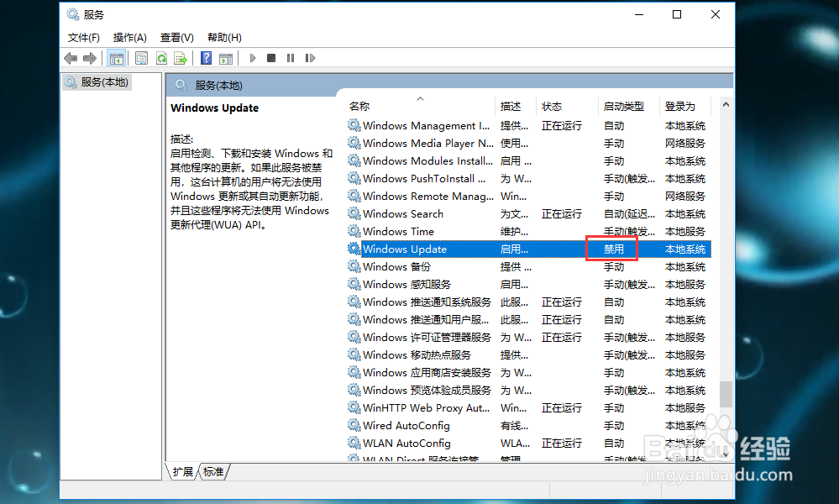
Task: Click the Windows Update heading in description pane
Action: pyautogui.click(x=214, y=108)
